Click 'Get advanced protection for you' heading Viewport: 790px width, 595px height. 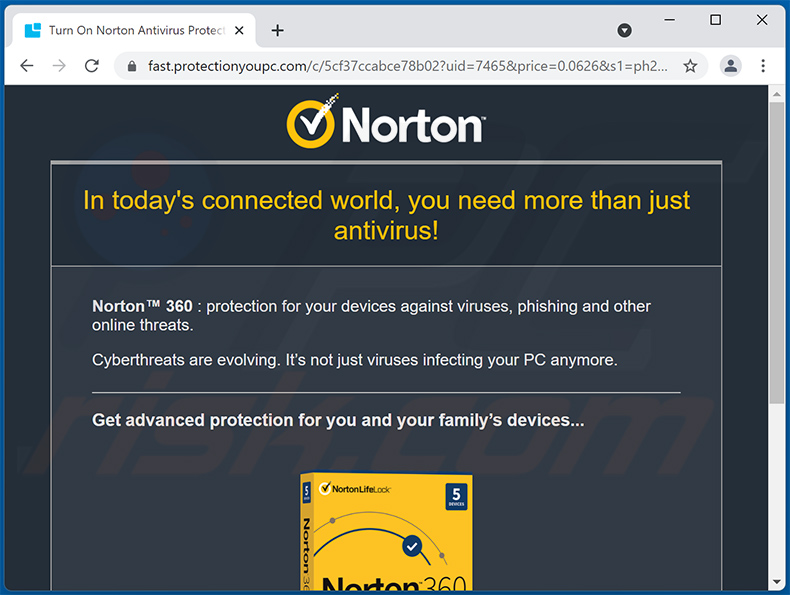[338, 420]
